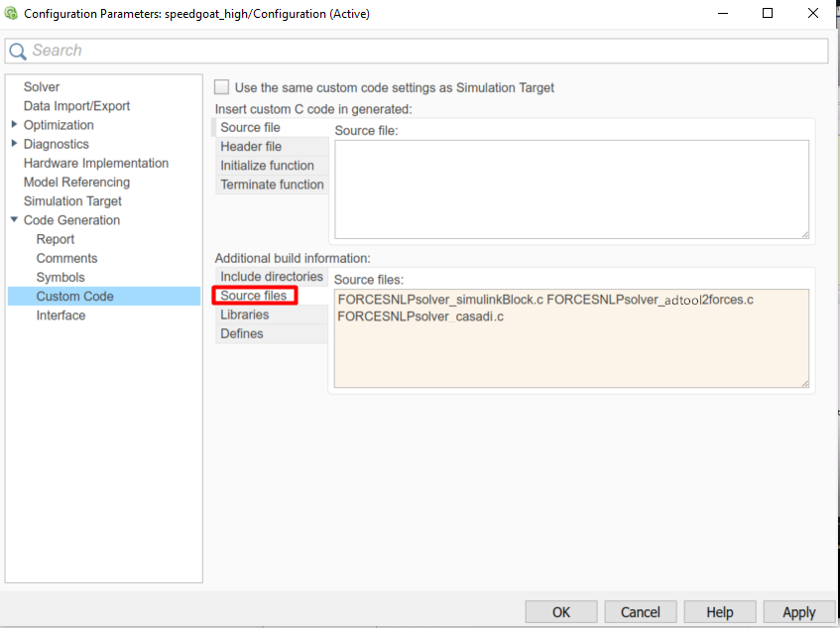
Task: Click the search magnifier icon
Action: coord(18,52)
